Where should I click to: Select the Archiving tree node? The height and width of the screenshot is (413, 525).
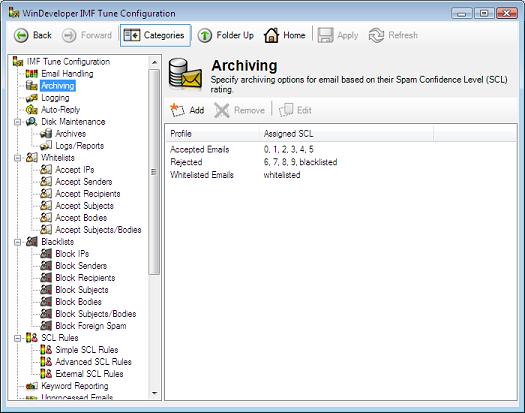coord(58,86)
